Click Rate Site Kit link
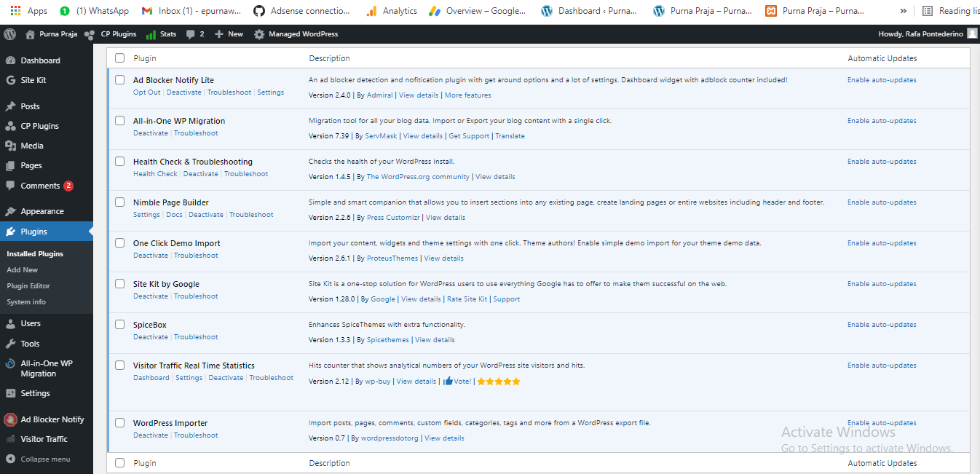Screen dimensions: 980x474 [x=467, y=299]
